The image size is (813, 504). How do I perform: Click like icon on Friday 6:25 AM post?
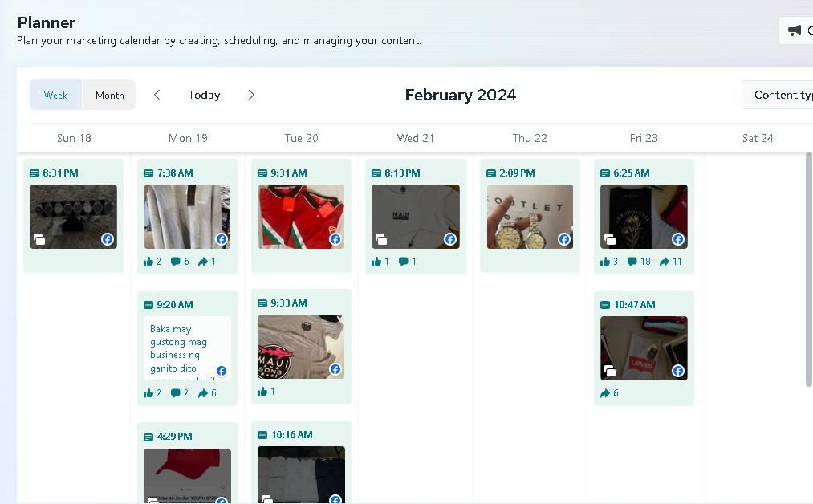tap(605, 262)
